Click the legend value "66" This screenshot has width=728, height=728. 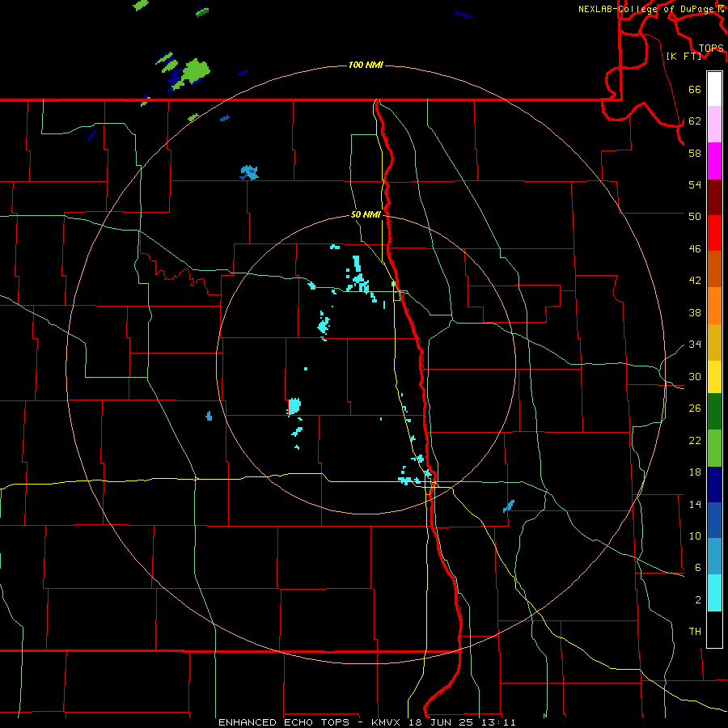(695, 89)
